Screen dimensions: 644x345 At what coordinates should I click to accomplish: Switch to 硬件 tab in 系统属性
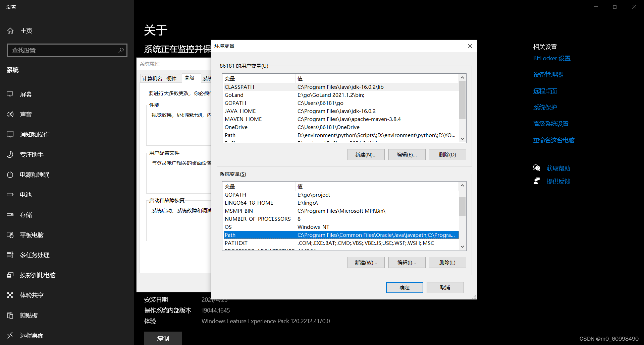(x=171, y=78)
